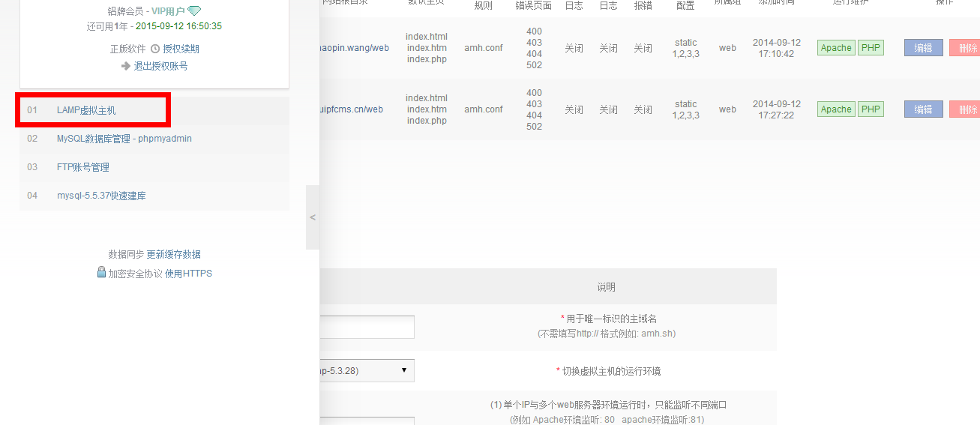This screenshot has height=425, width=980.
Task: Click the lock icon beside 加密安全协议
Action: [x=101, y=272]
